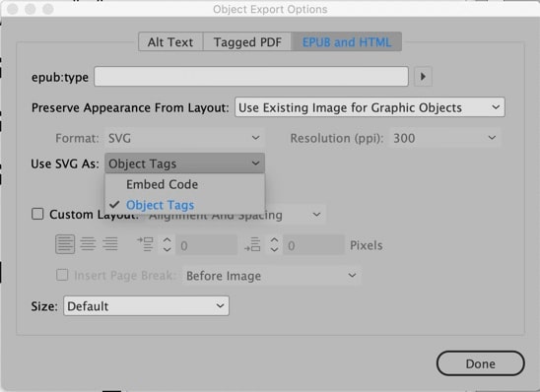Close the Object Export Options dialog
540x392 pixels.
(13, 9)
